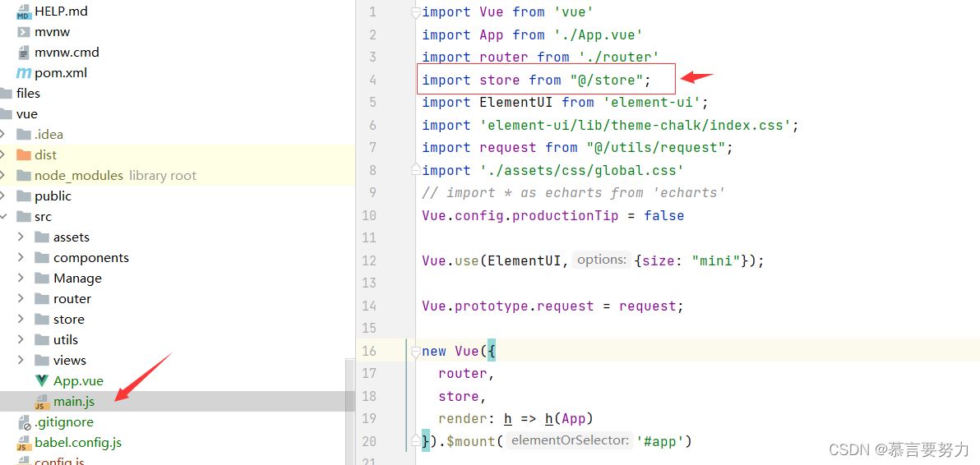Collapse the import block fold marker on line 1
Viewport: 980px width, 465px height.
coord(415,12)
